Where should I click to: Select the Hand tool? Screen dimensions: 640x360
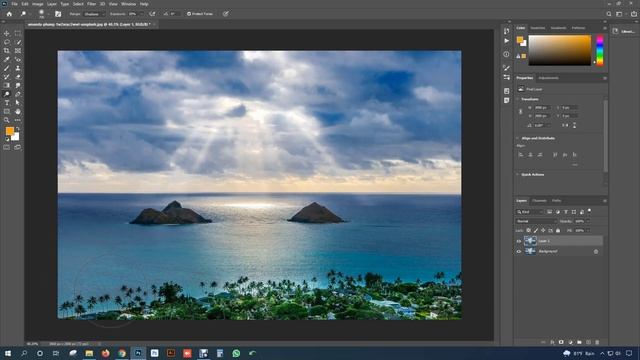(x=18, y=111)
